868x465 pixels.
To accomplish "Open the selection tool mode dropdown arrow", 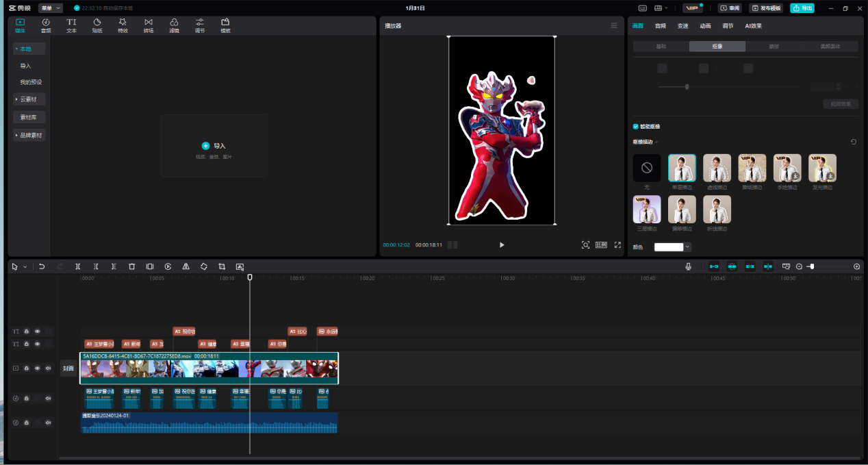I will [x=25, y=267].
